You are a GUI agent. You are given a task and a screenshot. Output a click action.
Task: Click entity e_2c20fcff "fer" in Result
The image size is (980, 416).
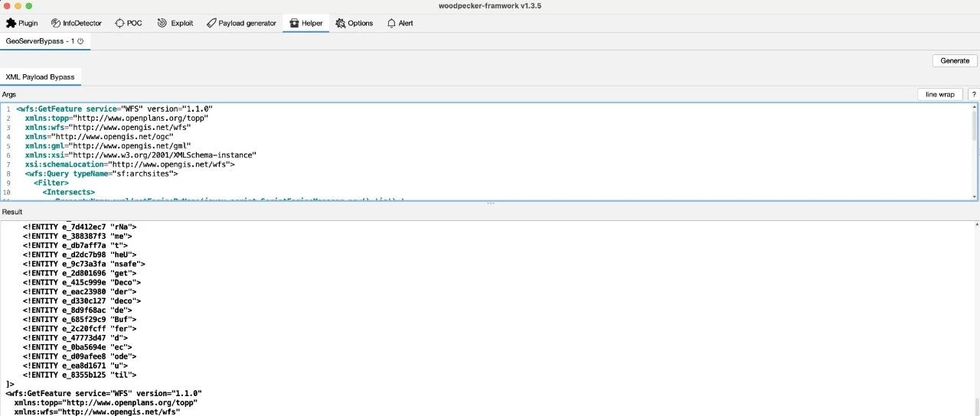(80, 328)
